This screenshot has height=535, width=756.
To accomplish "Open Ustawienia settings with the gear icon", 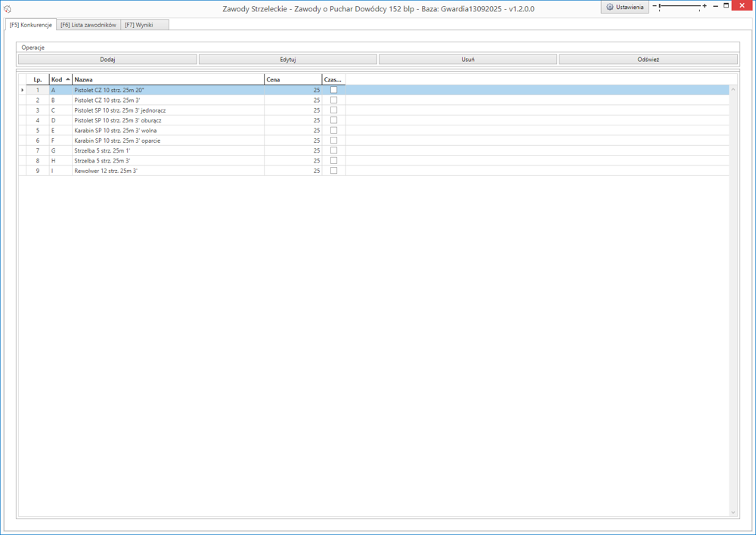I will click(x=624, y=7).
